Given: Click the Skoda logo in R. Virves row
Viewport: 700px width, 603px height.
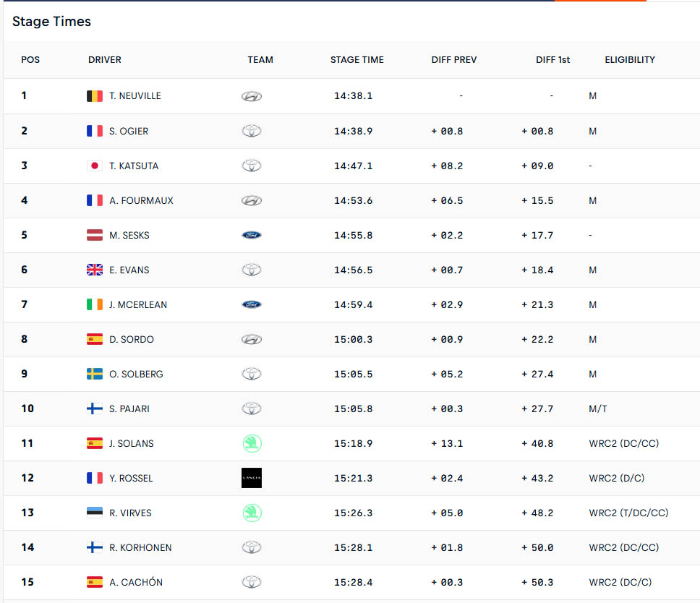Looking at the screenshot, I should [252, 513].
